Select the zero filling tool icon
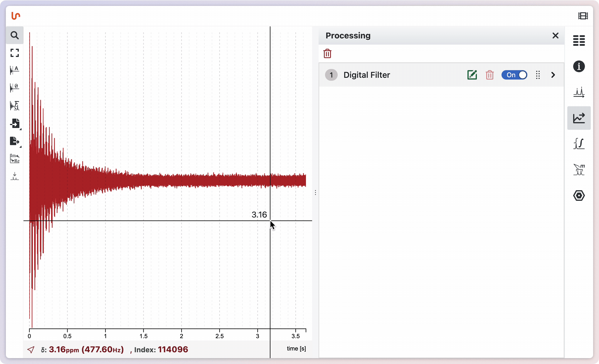 14,88
